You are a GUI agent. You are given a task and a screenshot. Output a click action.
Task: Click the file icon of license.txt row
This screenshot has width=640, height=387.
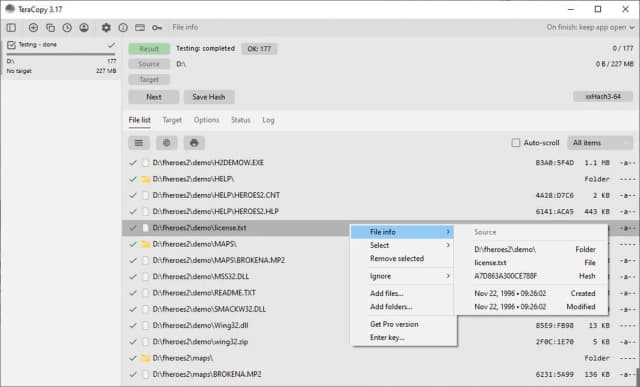pyautogui.click(x=145, y=228)
